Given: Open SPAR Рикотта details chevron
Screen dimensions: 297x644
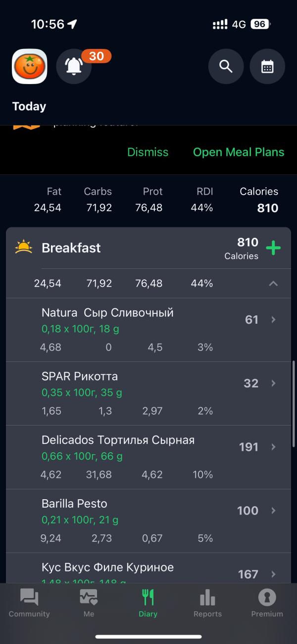Looking at the screenshot, I should tap(273, 383).
